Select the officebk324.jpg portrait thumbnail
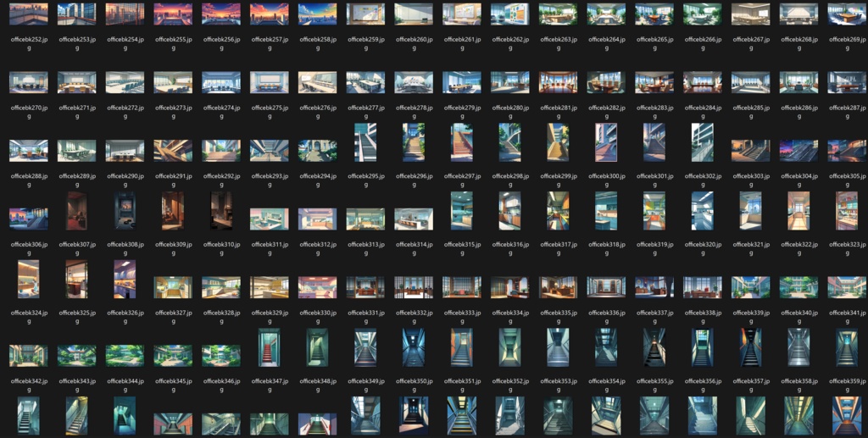This screenshot has height=438, width=868. (29, 279)
